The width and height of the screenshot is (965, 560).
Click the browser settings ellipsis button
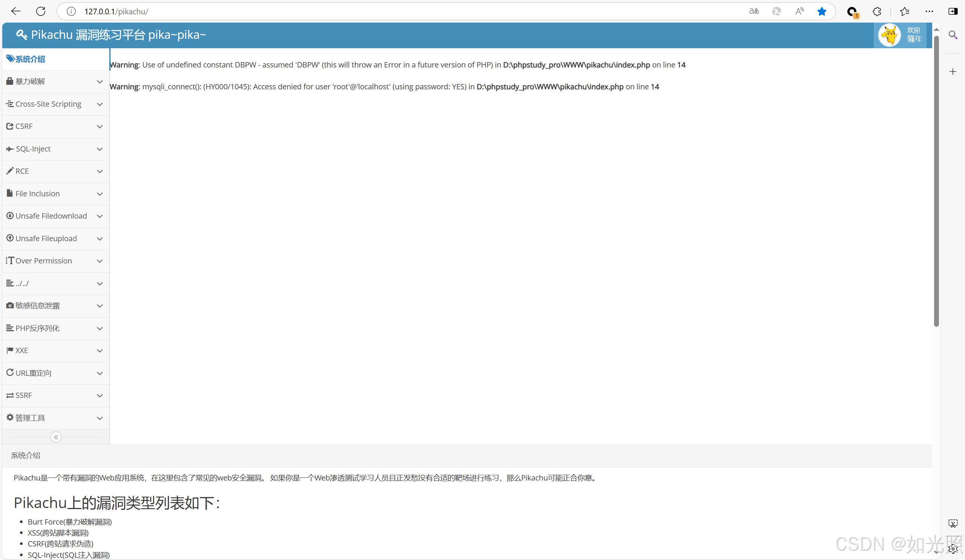[x=930, y=11]
